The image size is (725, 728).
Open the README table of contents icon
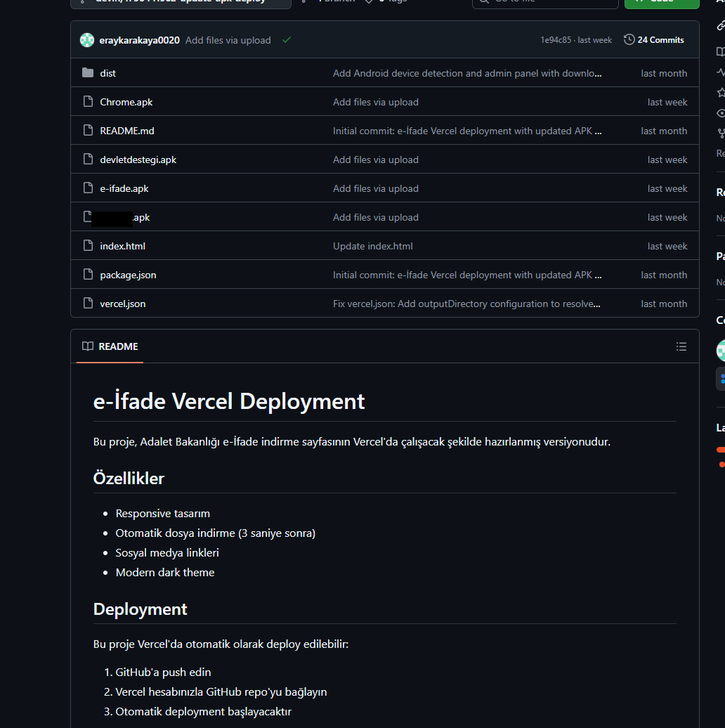tap(681, 346)
